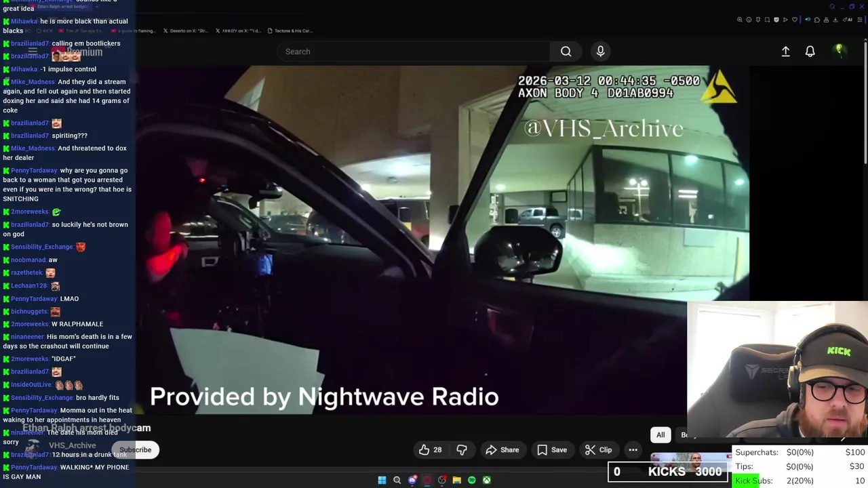Click chat message 'bro hardly fits'
Image resolution: width=868 pixels, height=488 pixels.
pyautogui.click(x=98, y=398)
